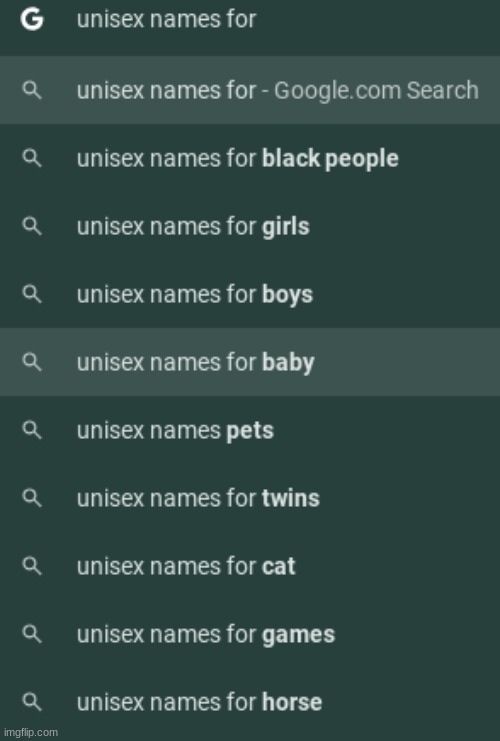The height and width of the screenshot is (741, 500).
Task: Click search icon beside 'baby' suggestion
Action: (32, 362)
